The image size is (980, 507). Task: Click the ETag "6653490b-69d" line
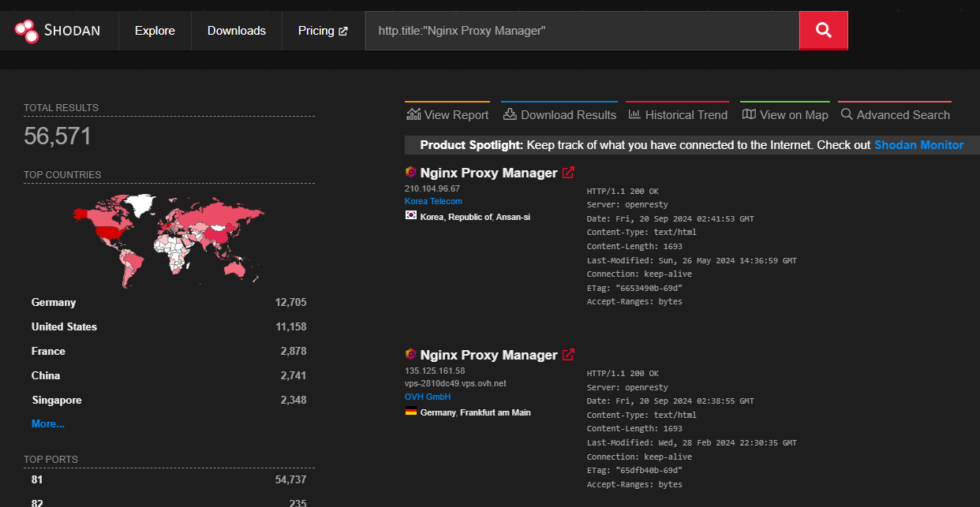click(634, 288)
